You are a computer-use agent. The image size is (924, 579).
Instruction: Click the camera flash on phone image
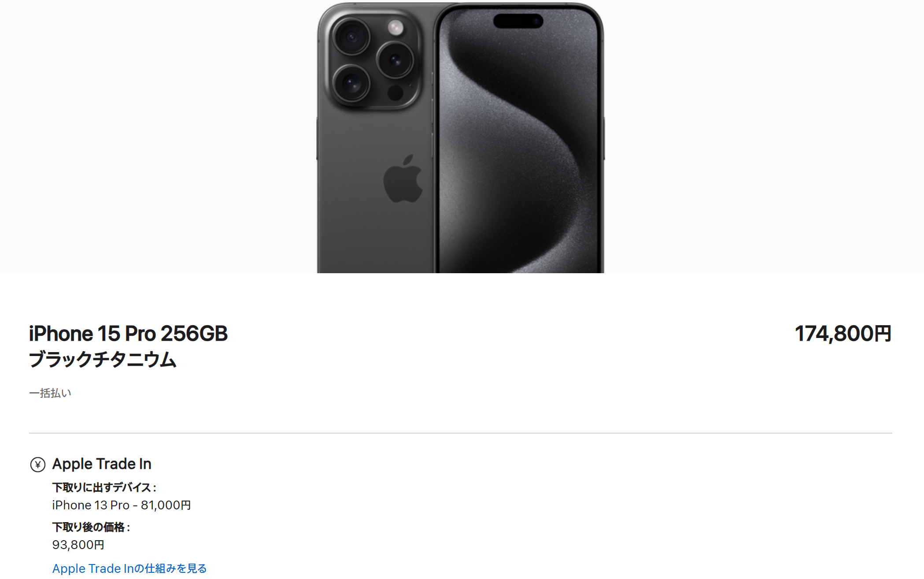point(395,28)
